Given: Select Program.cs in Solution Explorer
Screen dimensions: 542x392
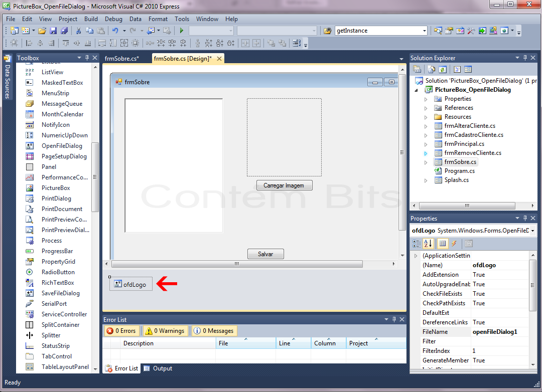Looking at the screenshot, I should (x=459, y=171).
